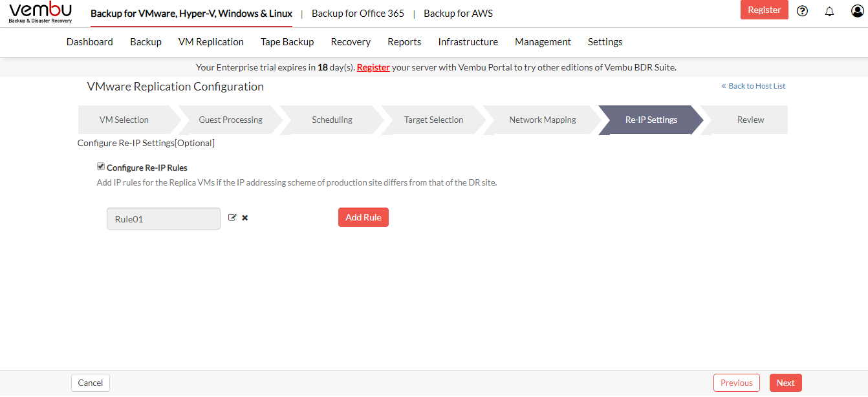Open the Infrastructure menu
The height and width of the screenshot is (397, 868).
(468, 42)
